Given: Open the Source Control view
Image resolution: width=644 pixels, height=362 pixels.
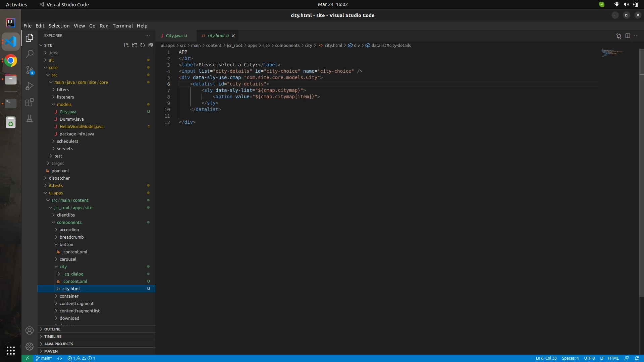Looking at the screenshot, I should (30, 70).
